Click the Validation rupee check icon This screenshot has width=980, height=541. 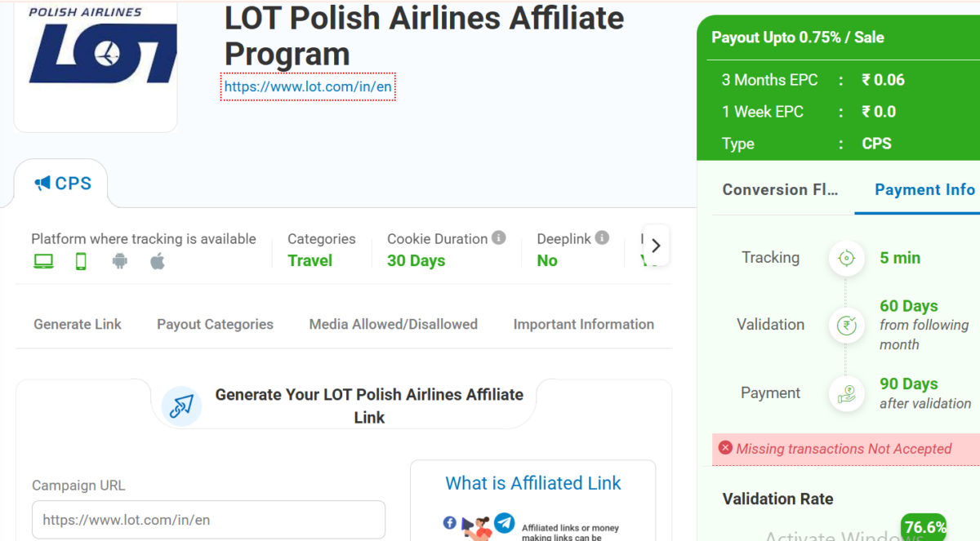tap(846, 325)
